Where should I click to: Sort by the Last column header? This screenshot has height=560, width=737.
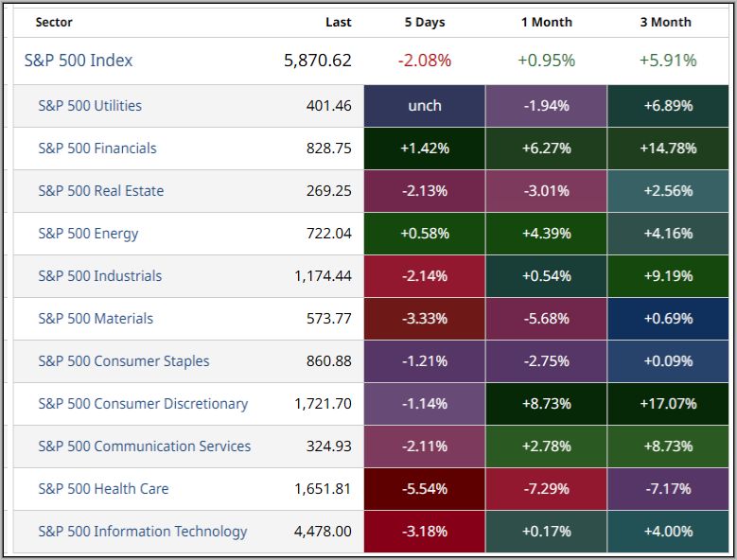[338, 22]
